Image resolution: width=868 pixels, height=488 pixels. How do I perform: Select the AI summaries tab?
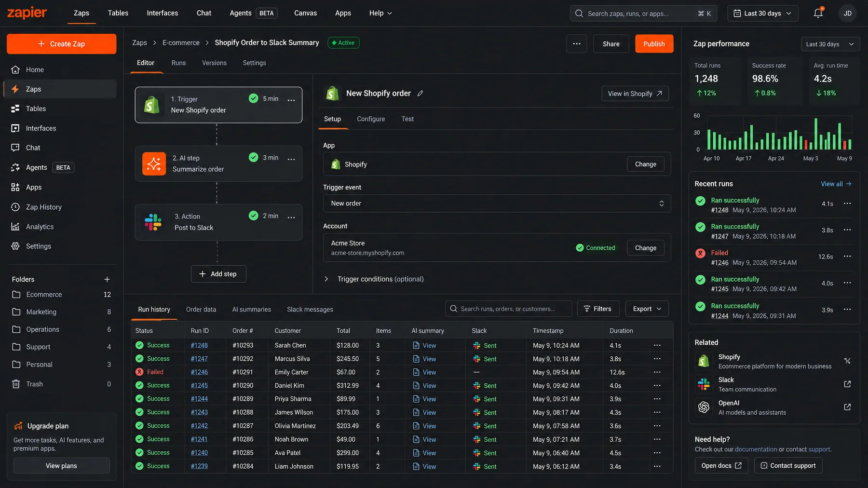251,310
